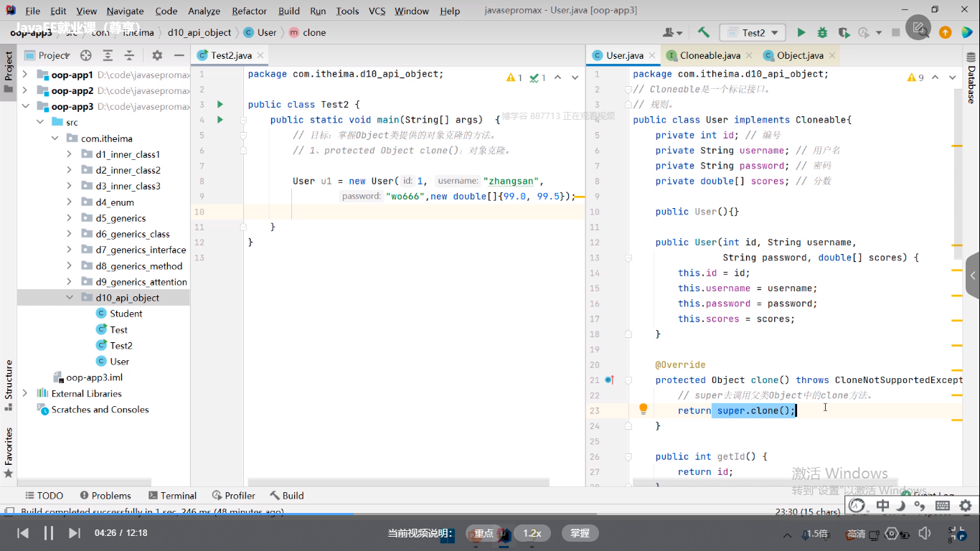
Task: Build project using the hammer icon
Action: click(704, 32)
